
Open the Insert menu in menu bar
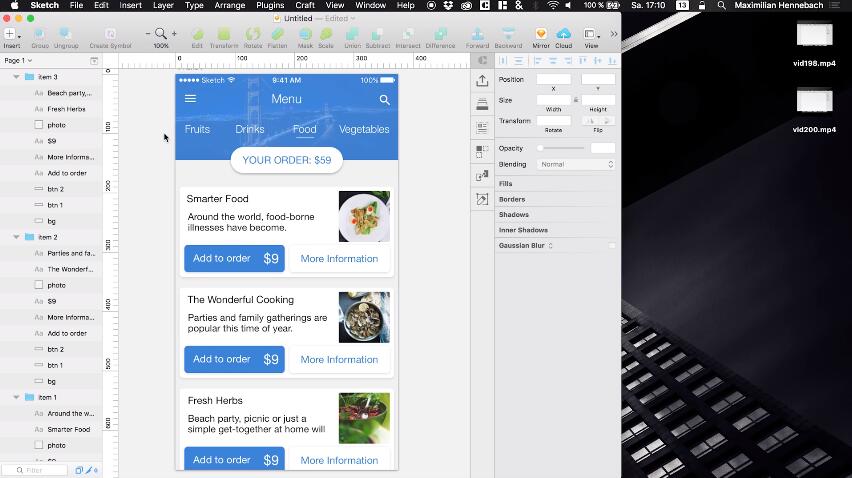pos(130,5)
